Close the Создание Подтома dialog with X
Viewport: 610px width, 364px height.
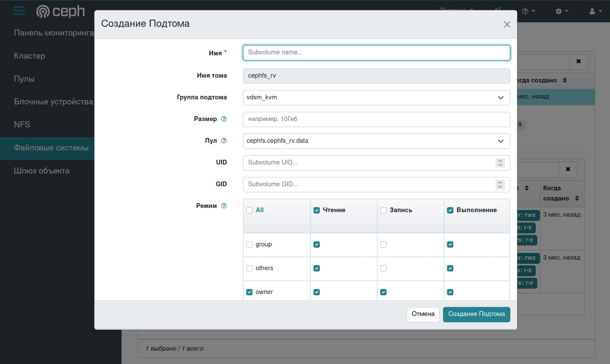tap(507, 25)
